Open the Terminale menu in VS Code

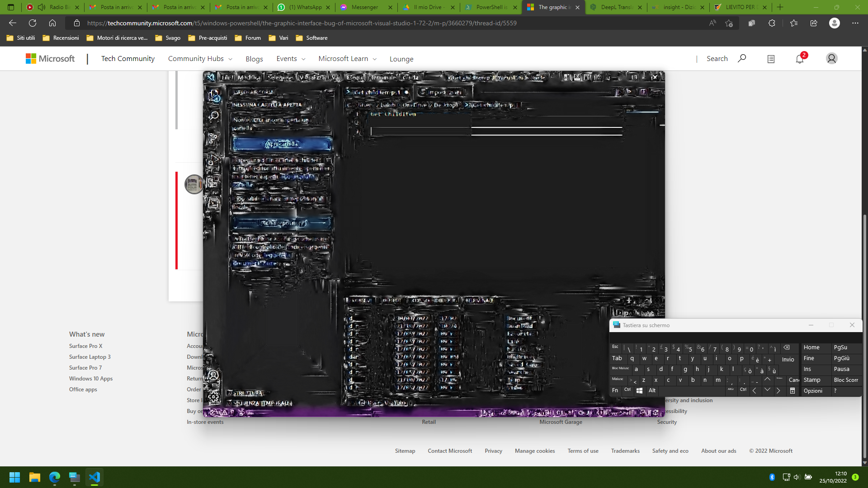pos(384,77)
